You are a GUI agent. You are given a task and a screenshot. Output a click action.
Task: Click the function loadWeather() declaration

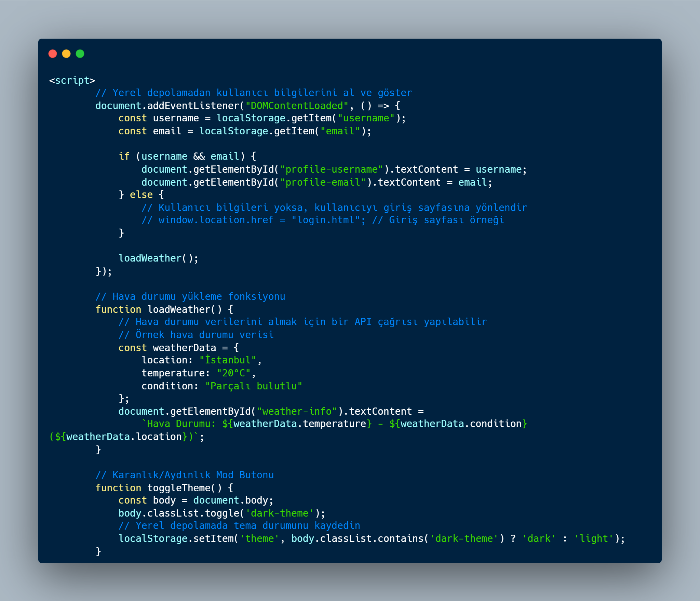164,310
